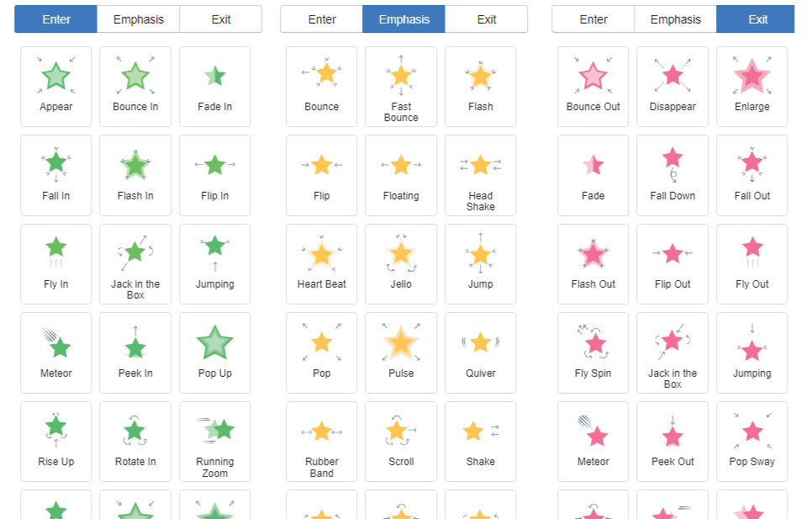Viewport: 812px width, 519px height.
Task: Choose the Bounce Out exit animation
Action: tap(593, 86)
